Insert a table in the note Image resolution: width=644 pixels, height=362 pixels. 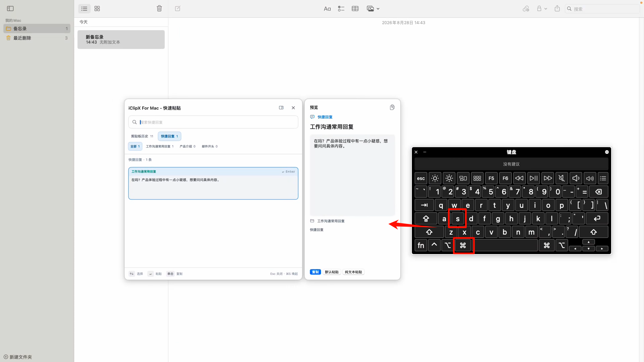355,9
